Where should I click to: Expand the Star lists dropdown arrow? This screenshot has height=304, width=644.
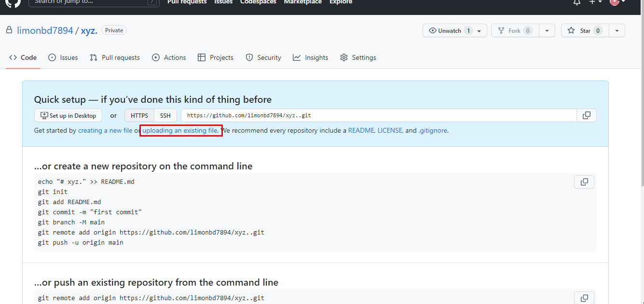pos(617,30)
